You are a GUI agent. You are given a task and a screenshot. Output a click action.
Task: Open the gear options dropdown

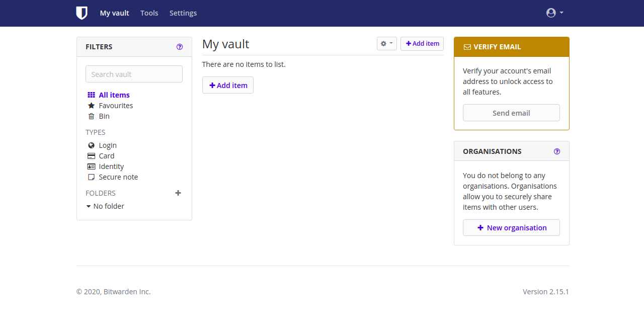pos(386,44)
